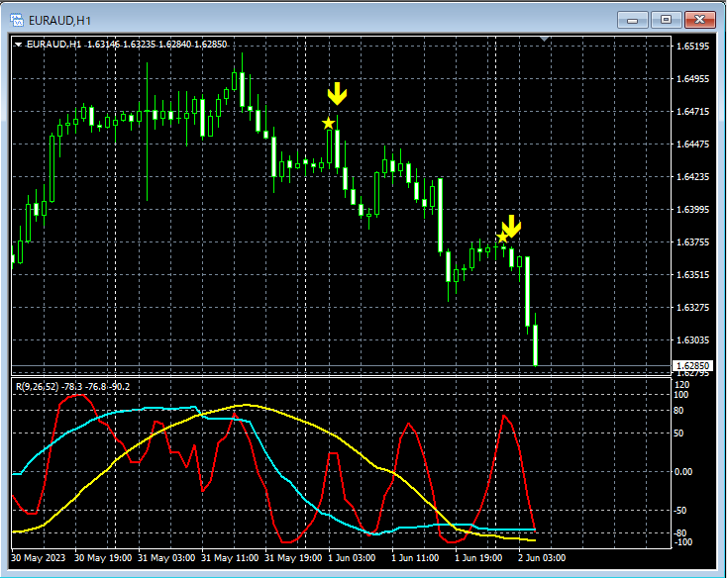Click the 1.63995 price scale label
This screenshot has width=728, height=578.
tap(693, 210)
